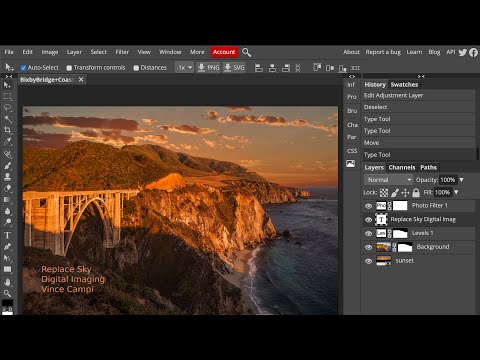
Task: Open the Filter menu
Action: [122, 52]
